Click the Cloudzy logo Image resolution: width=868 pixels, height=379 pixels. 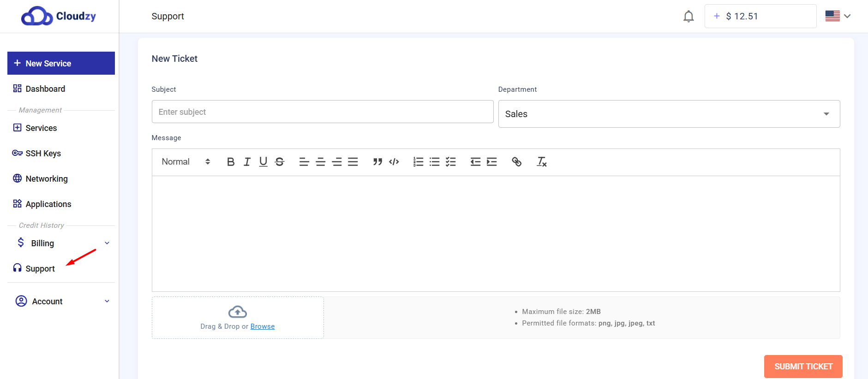(x=59, y=16)
